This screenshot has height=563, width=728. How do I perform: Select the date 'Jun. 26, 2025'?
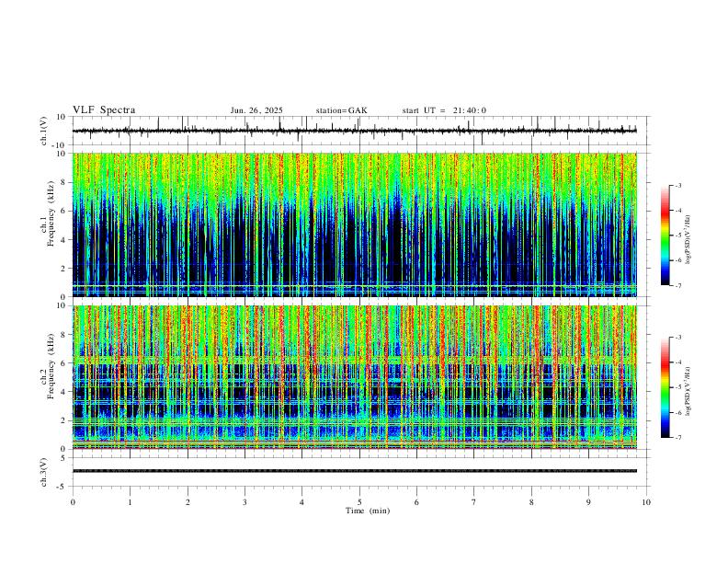pos(256,110)
